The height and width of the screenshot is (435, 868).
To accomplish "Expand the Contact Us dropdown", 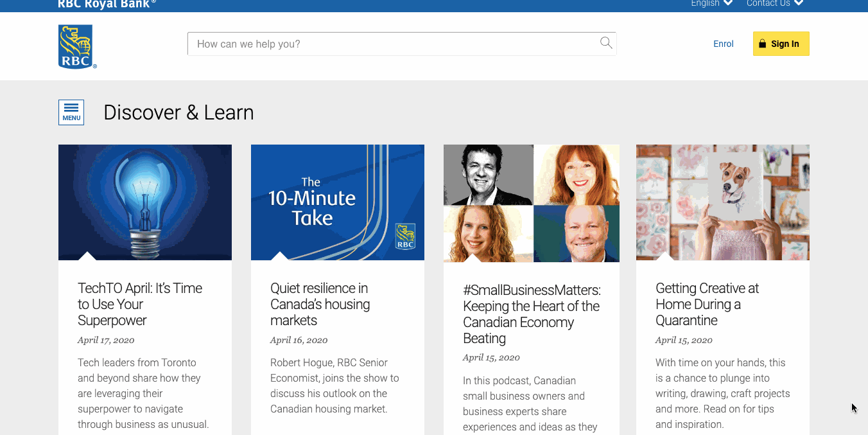I will 774,3.
